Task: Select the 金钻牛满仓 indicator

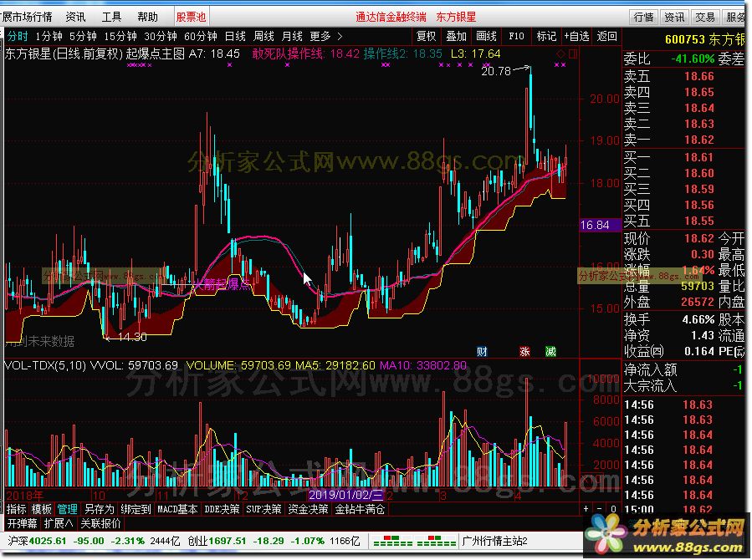Action: coord(360,509)
